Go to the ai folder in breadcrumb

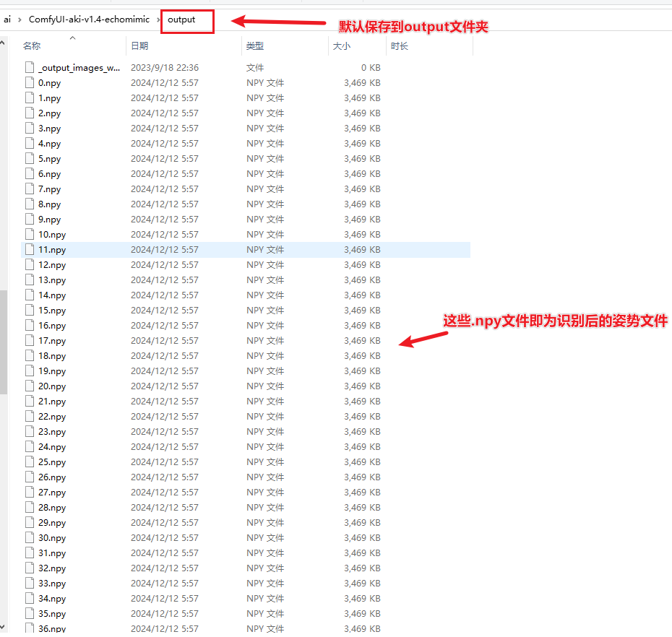[7, 19]
